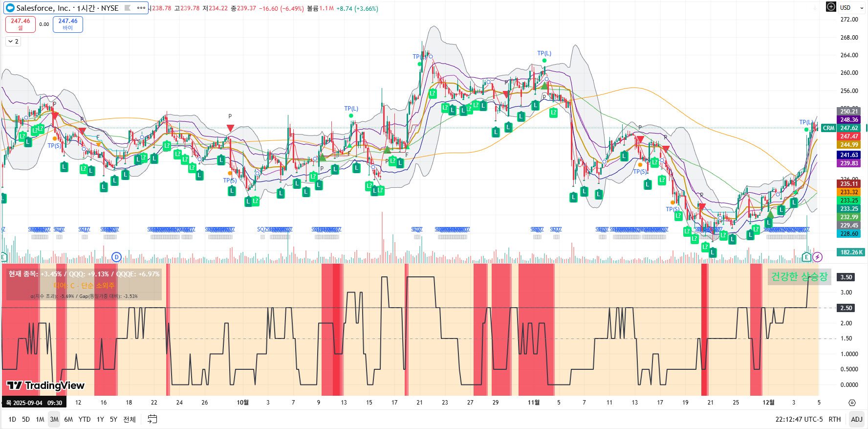Expand the collapsed indicator legend showing 2
The height and width of the screenshot is (429, 868).
coord(13,42)
